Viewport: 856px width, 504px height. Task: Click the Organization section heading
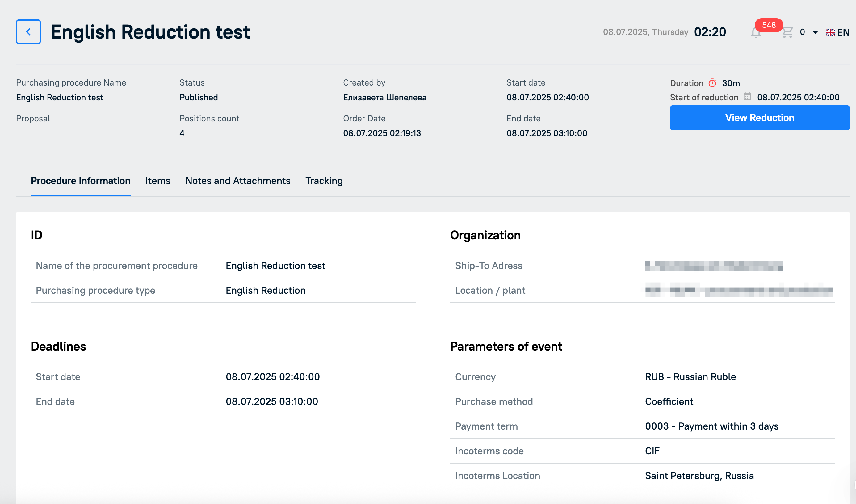tap(485, 235)
